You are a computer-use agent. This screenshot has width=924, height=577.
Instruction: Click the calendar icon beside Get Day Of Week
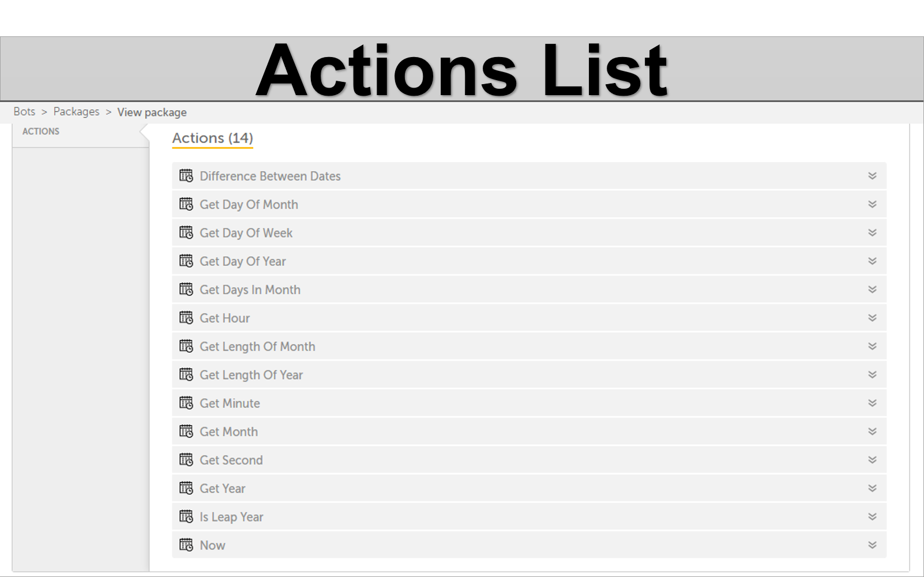pyautogui.click(x=186, y=233)
